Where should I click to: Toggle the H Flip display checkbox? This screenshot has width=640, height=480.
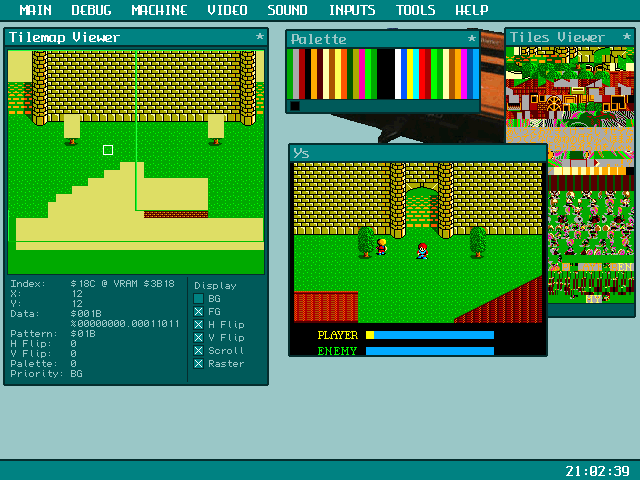pos(198,325)
